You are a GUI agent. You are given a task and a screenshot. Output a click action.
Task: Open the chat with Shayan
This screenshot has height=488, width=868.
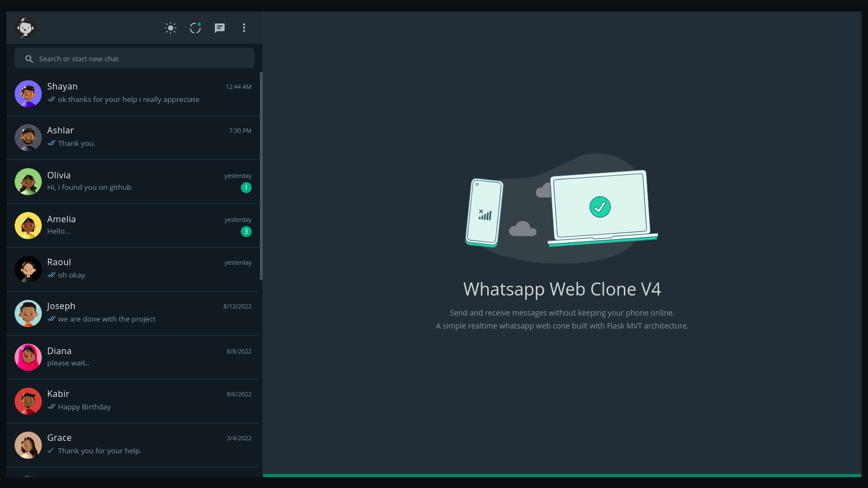133,94
